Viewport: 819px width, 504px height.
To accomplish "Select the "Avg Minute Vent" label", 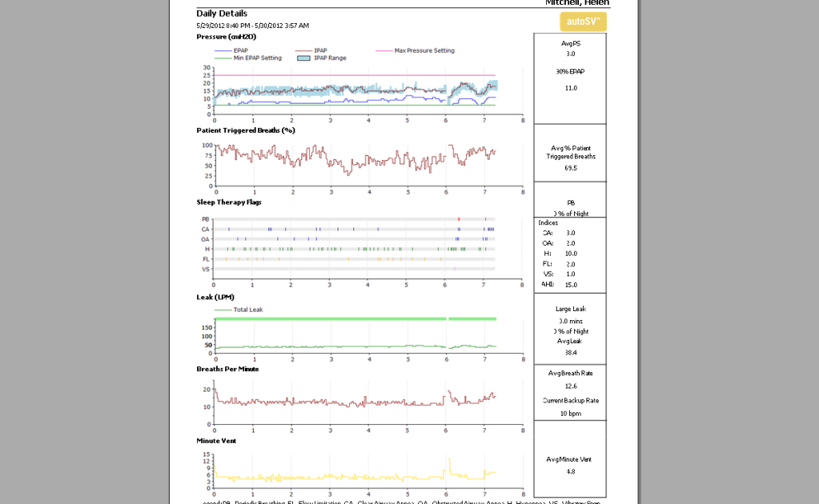I will tap(568, 460).
